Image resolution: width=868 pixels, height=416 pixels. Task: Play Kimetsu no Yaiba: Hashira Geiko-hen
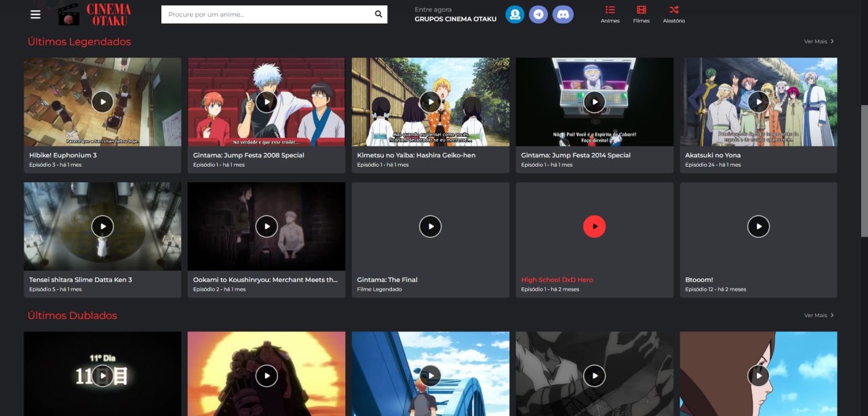coord(431,102)
